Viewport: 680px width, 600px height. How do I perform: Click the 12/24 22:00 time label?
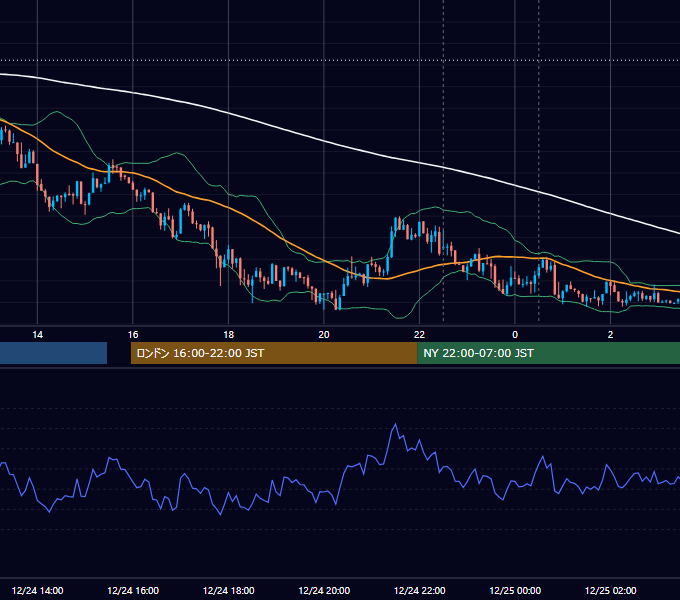(419, 590)
